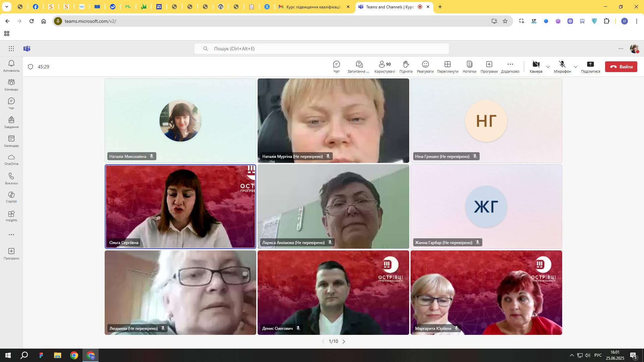Open Реагувати reactions menu

tap(425, 67)
